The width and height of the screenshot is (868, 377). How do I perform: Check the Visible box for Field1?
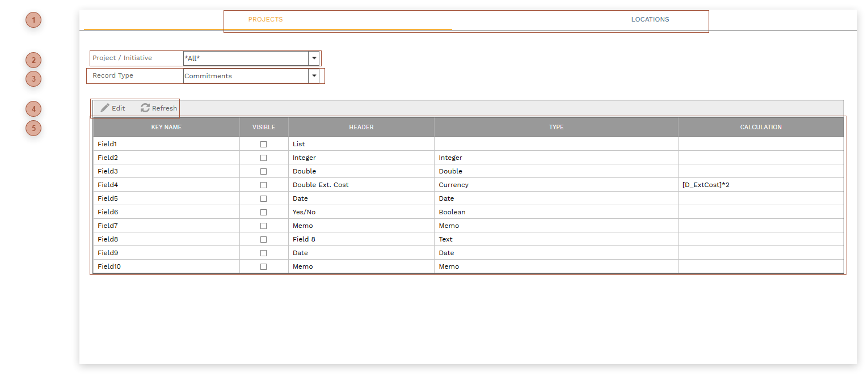tap(263, 143)
